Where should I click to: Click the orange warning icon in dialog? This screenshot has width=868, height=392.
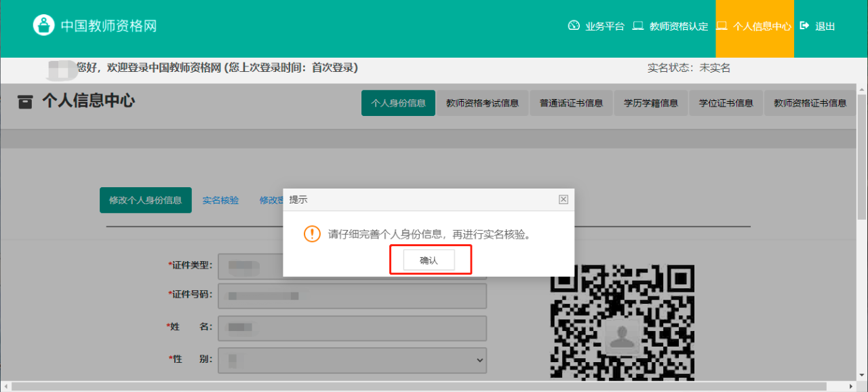[x=311, y=234]
